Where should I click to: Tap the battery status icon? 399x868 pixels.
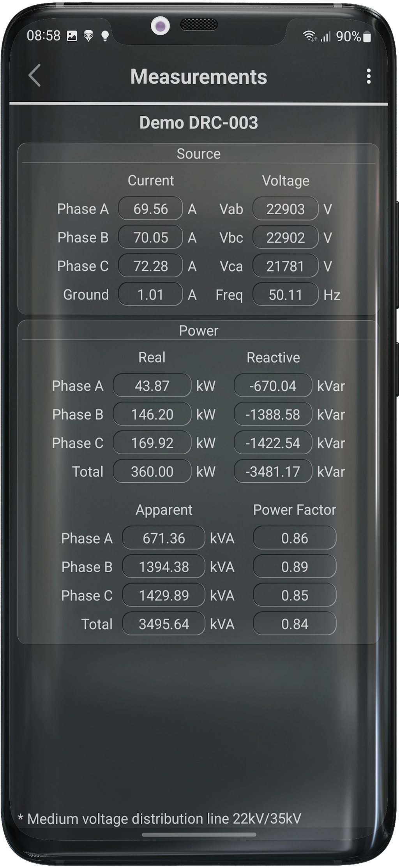pos(367,37)
